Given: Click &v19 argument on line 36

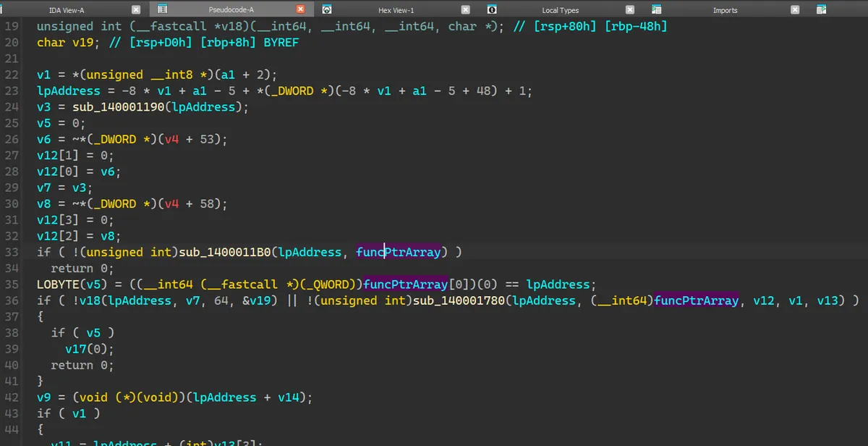Looking at the screenshot, I should (257, 300).
